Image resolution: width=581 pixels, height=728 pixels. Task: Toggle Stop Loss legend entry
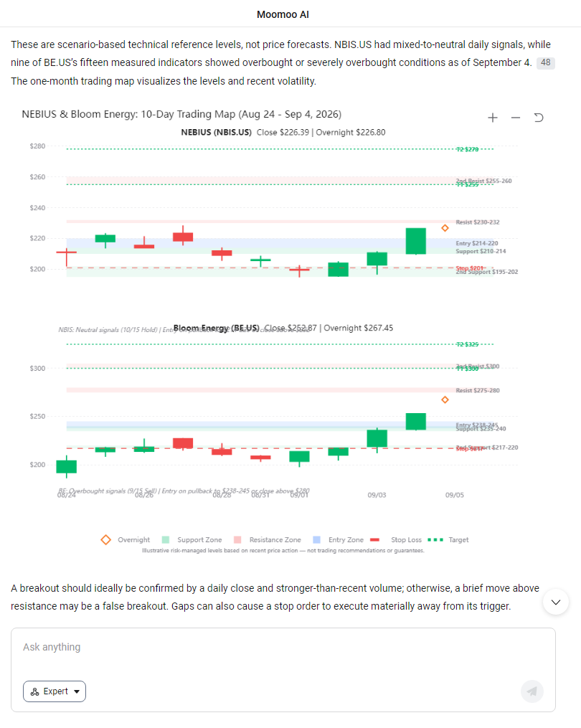click(396, 540)
